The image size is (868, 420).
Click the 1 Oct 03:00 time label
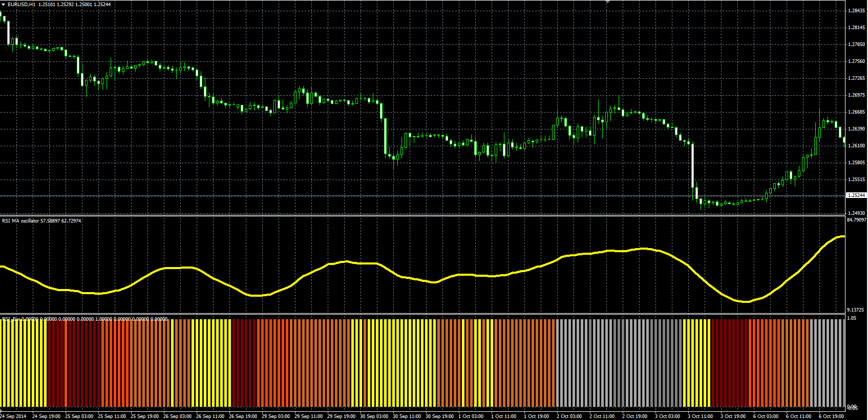point(471,416)
